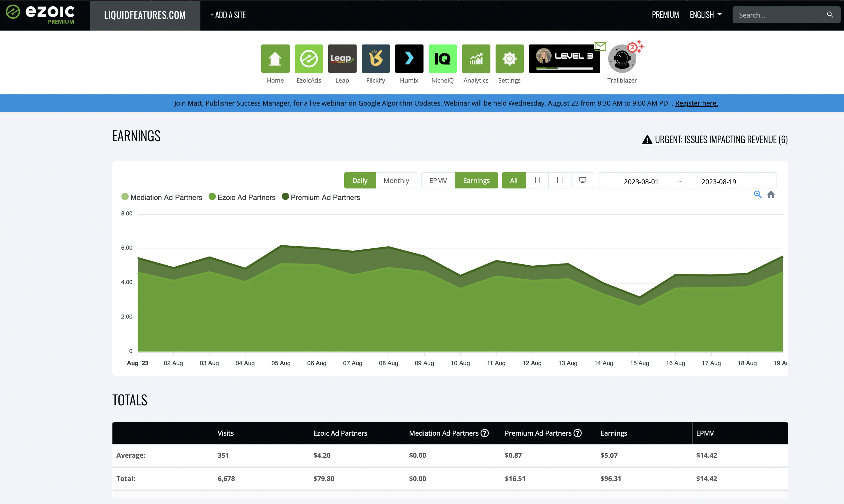This screenshot has width=844, height=504.
Task: Click the Mediation Ad Partners help icon
Action: (x=485, y=433)
